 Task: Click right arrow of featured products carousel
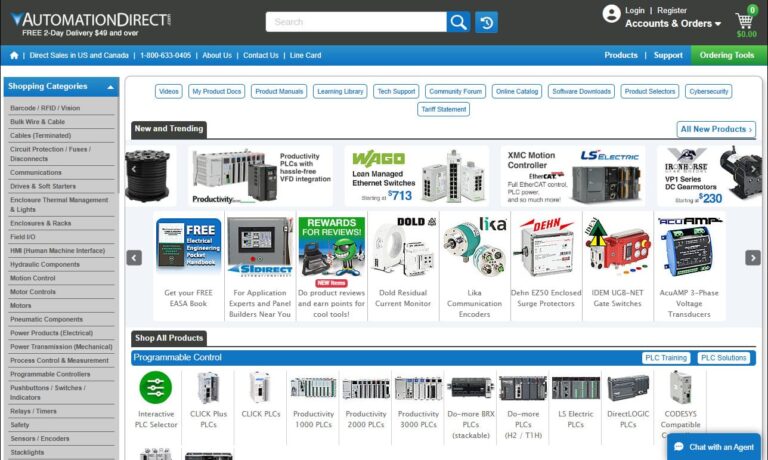(x=753, y=258)
